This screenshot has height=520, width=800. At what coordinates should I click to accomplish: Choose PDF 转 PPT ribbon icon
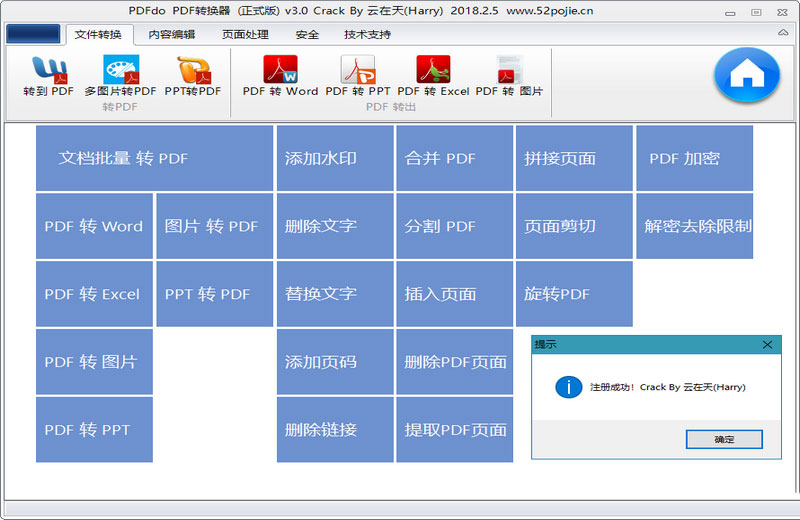[358, 70]
